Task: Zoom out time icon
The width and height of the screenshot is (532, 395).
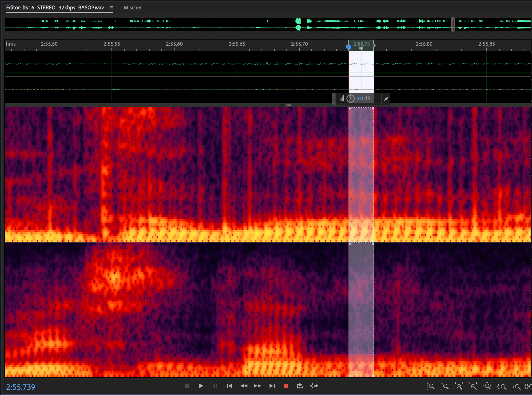Action: click(473, 386)
